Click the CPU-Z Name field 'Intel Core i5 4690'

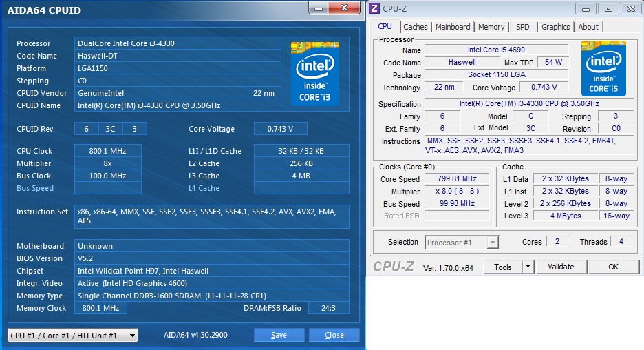tap(496, 50)
